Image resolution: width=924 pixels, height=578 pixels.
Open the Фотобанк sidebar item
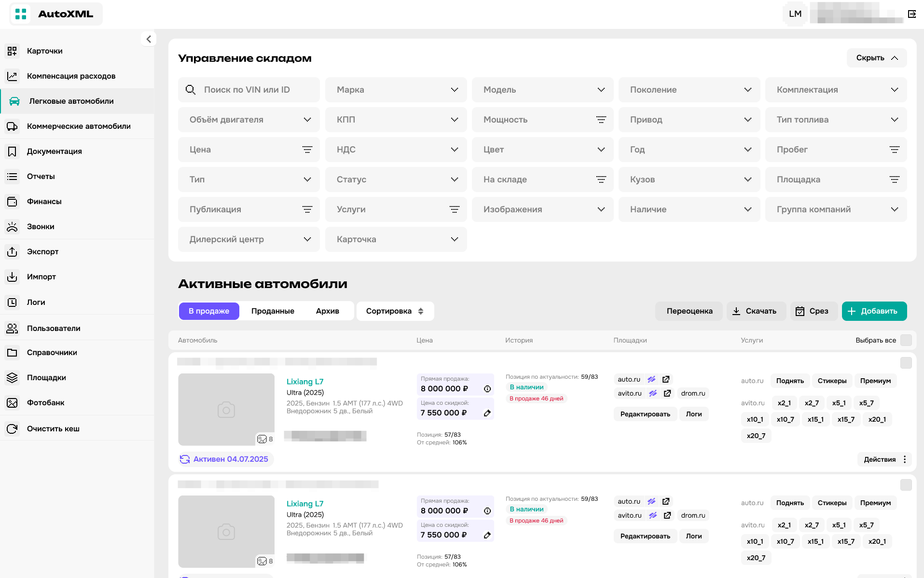tap(45, 402)
